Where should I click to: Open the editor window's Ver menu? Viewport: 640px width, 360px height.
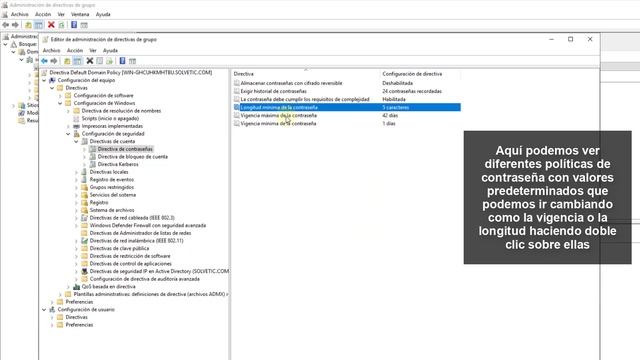[93, 50]
